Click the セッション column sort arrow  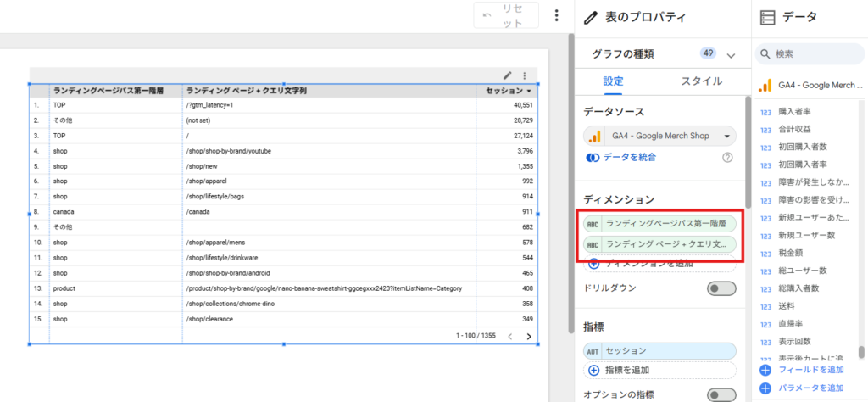pyautogui.click(x=530, y=90)
